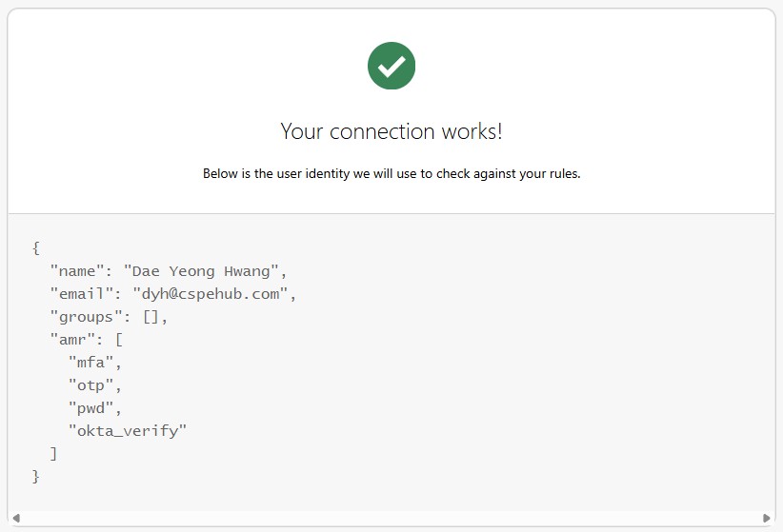
Task: Click the empty groups array brackets
Action: (151, 317)
